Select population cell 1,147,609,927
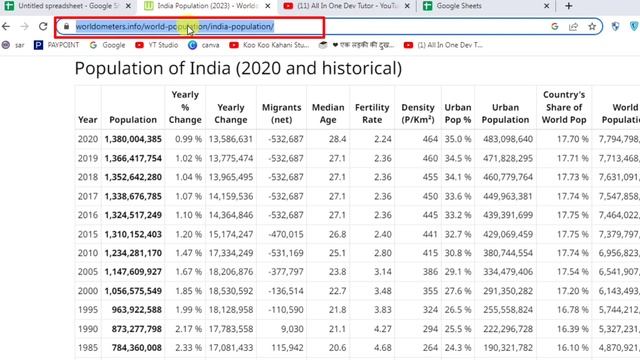Image resolution: width=640 pixels, height=360 pixels. [133, 272]
